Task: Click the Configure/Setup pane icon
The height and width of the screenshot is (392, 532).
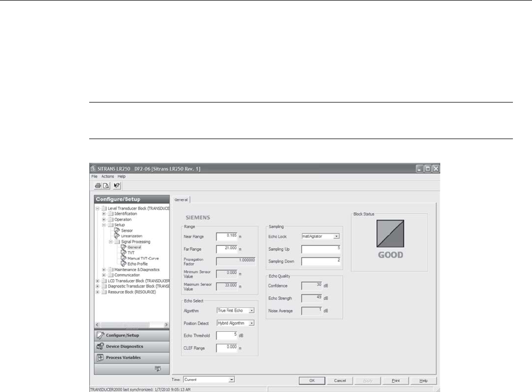Action: [101, 335]
